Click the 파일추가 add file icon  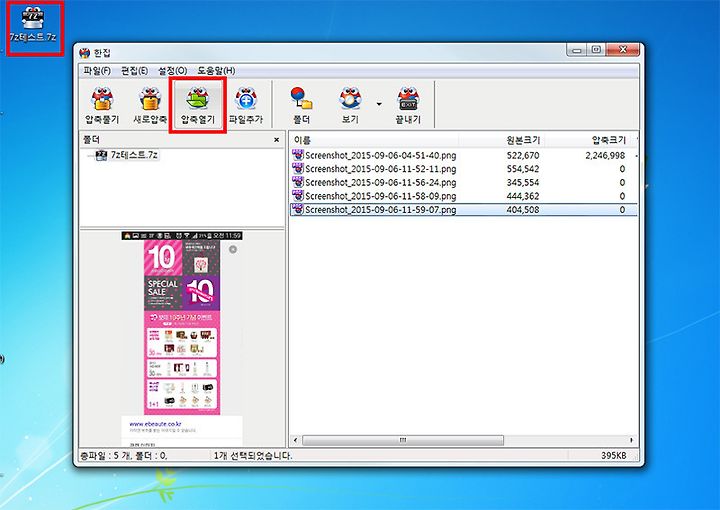point(246,105)
